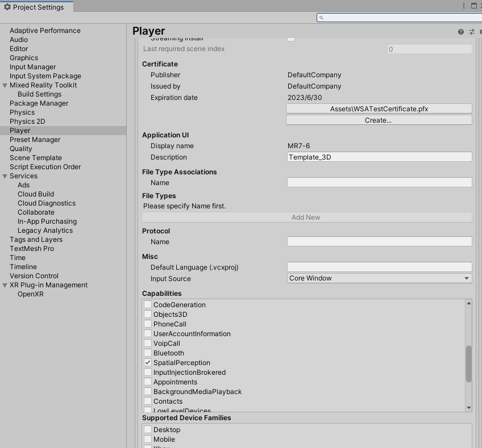Image resolution: width=482 pixels, height=448 pixels.
Task: Click the Issued by value DefaultCompany
Action: coord(314,86)
